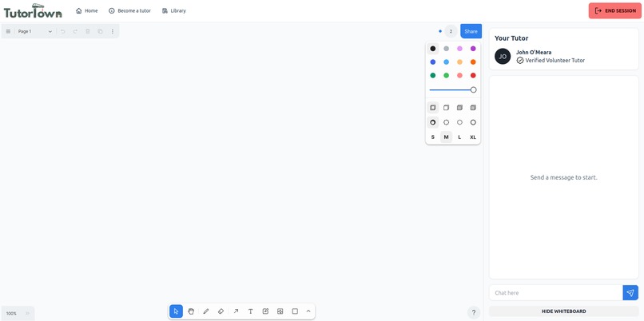Screen dimensions: 644x321
Task: Pick the dark blue color swatch
Action: pos(433,62)
